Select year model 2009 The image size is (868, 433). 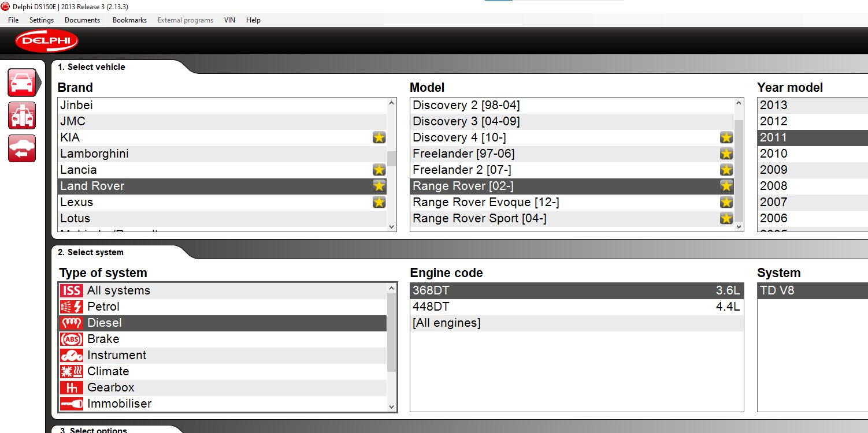[813, 170]
